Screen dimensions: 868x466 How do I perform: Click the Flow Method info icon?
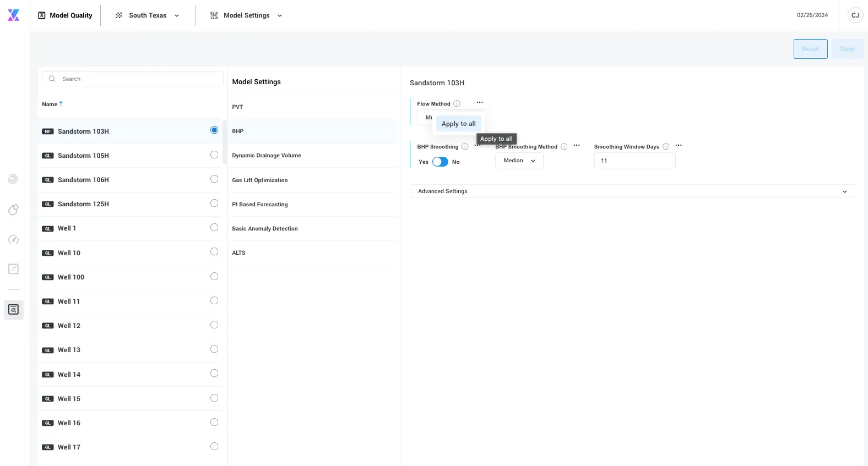(457, 103)
